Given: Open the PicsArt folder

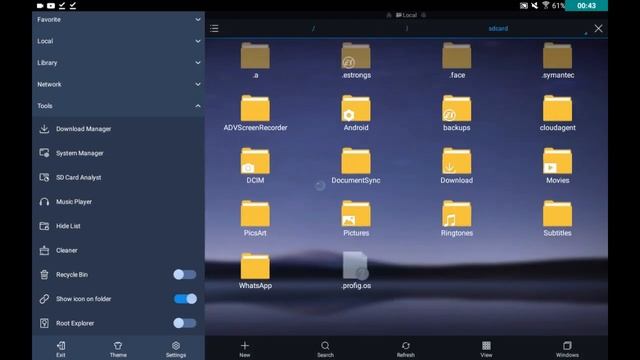Looking at the screenshot, I should 255,218.
